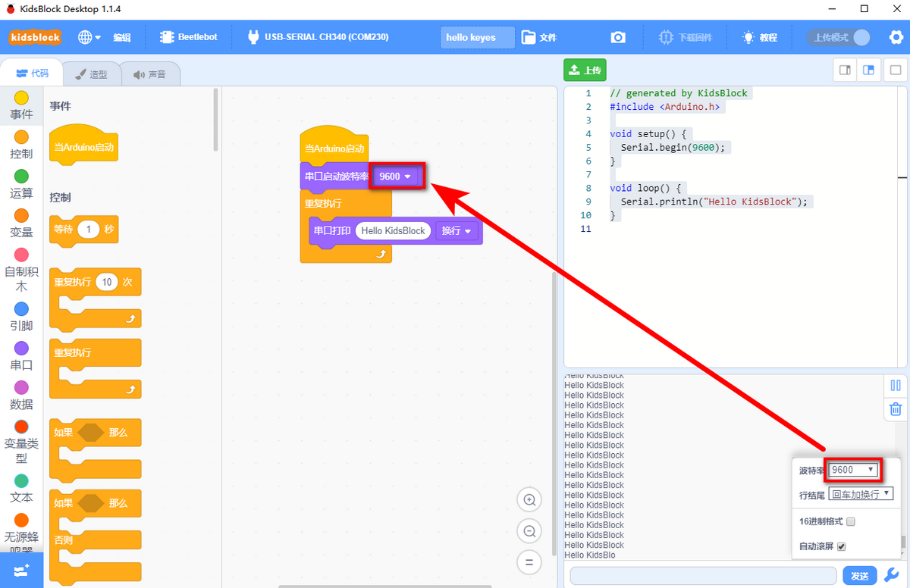910x588 pixels.
Task: Click the serial message input field
Action: (x=703, y=575)
